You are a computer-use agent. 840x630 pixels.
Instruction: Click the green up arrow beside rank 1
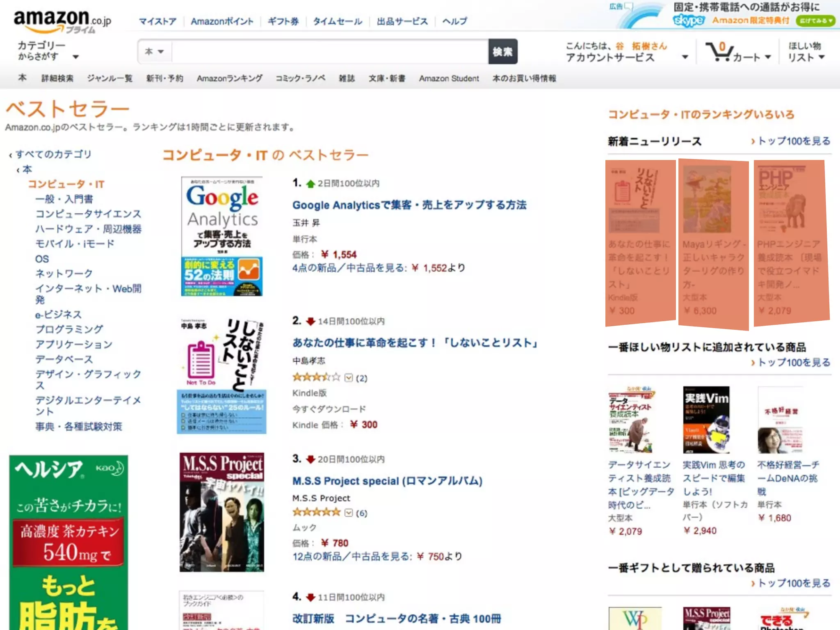[x=310, y=184]
